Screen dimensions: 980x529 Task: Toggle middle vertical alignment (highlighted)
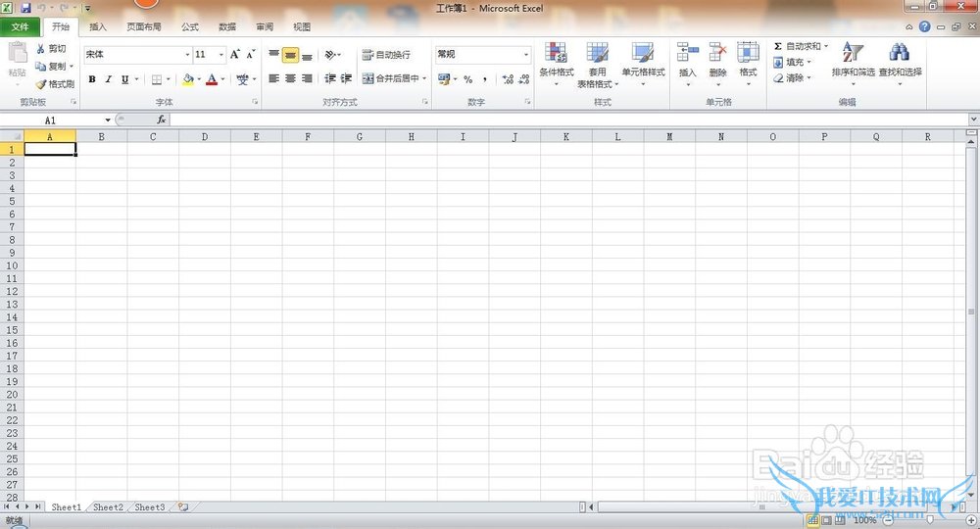(x=290, y=55)
